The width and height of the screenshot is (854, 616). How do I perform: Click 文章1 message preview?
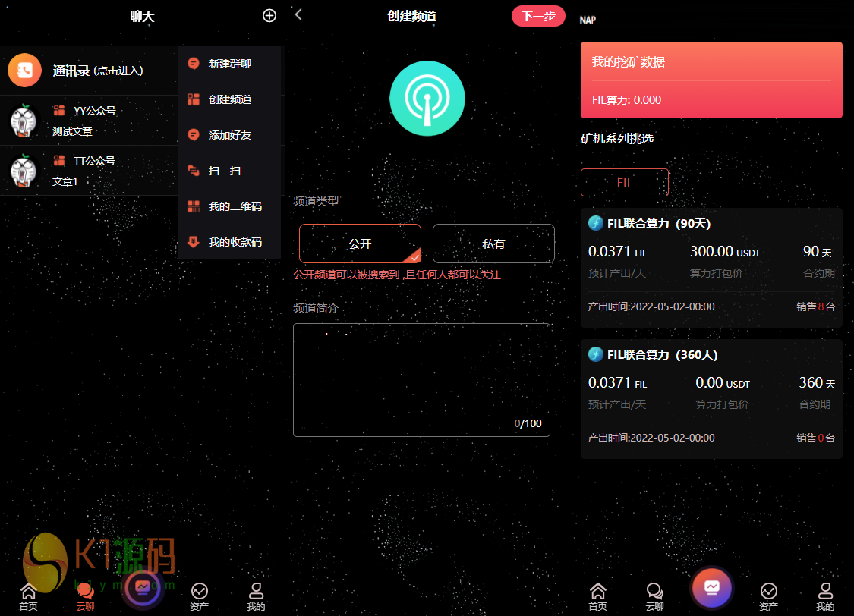point(65,181)
